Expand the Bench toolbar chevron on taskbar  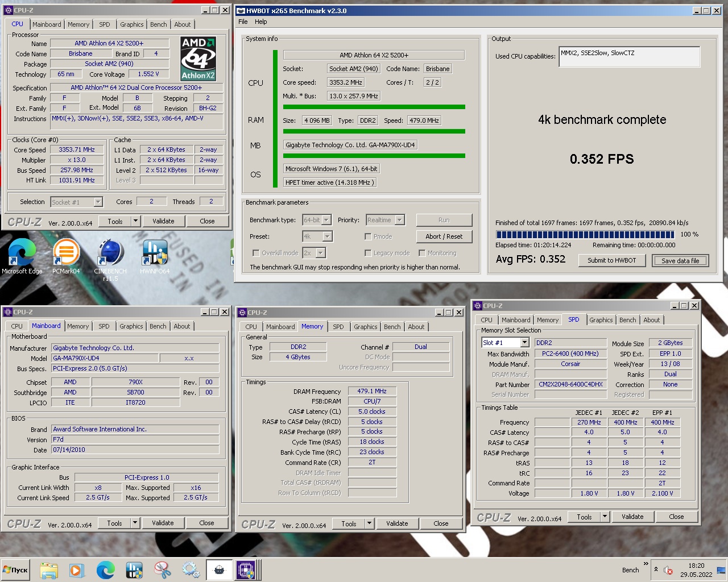coord(646,564)
